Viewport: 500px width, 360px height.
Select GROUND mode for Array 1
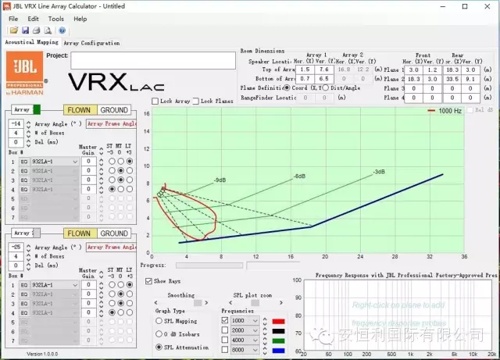tap(114, 110)
